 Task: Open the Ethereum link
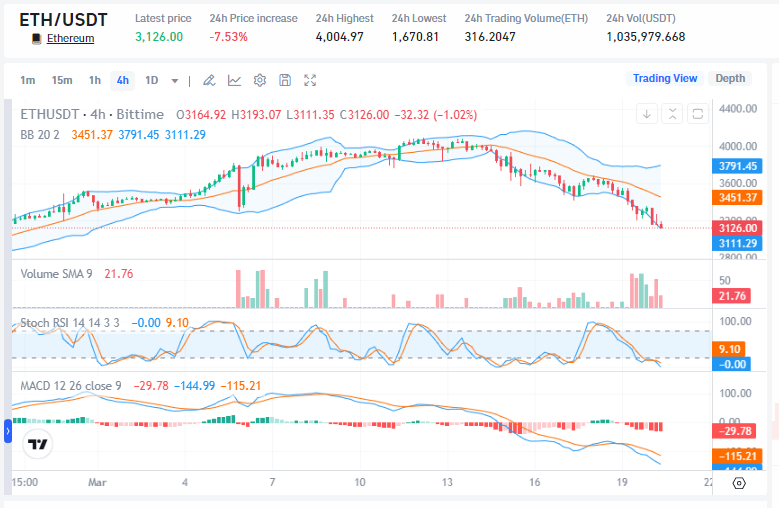(70, 38)
